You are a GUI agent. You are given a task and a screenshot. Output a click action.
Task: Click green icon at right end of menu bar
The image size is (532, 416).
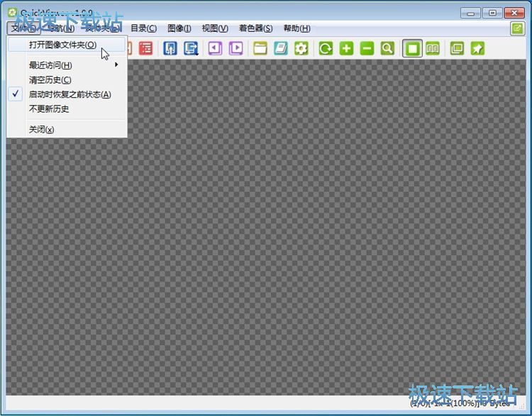[x=517, y=28]
